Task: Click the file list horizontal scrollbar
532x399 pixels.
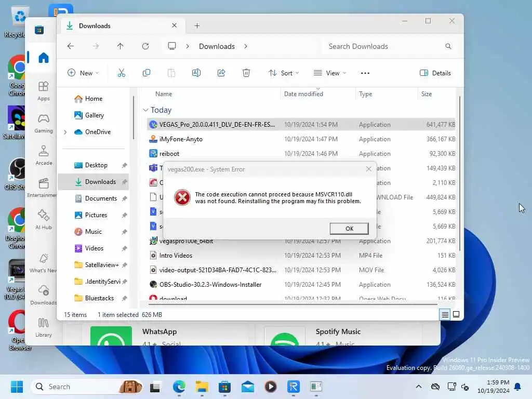Action: point(292,304)
